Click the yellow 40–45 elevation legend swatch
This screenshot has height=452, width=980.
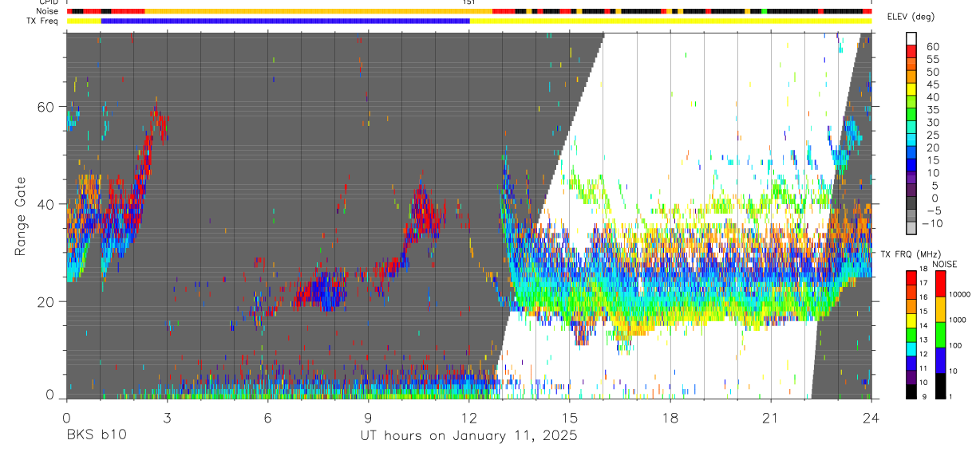(911, 91)
